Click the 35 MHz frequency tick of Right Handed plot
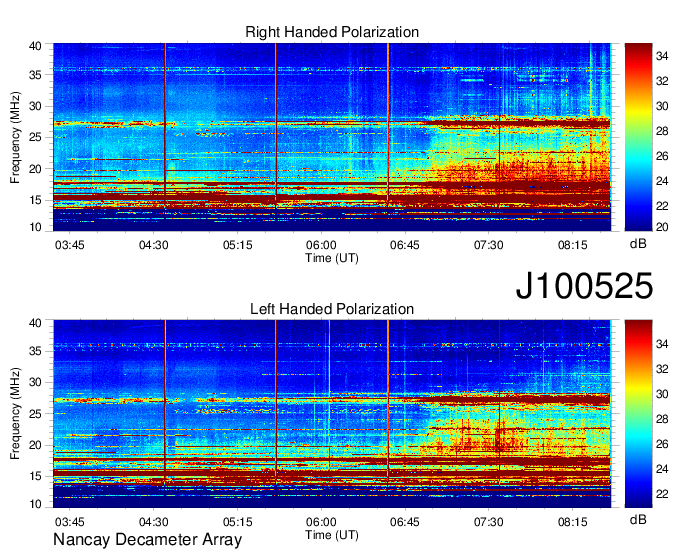 coord(36,75)
